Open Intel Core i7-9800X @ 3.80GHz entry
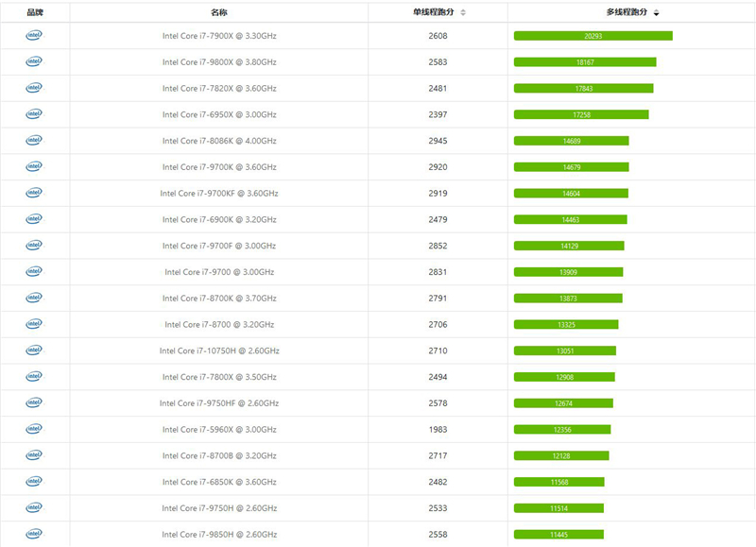Viewport: 756px width, 547px height. [x=219, y=62]
